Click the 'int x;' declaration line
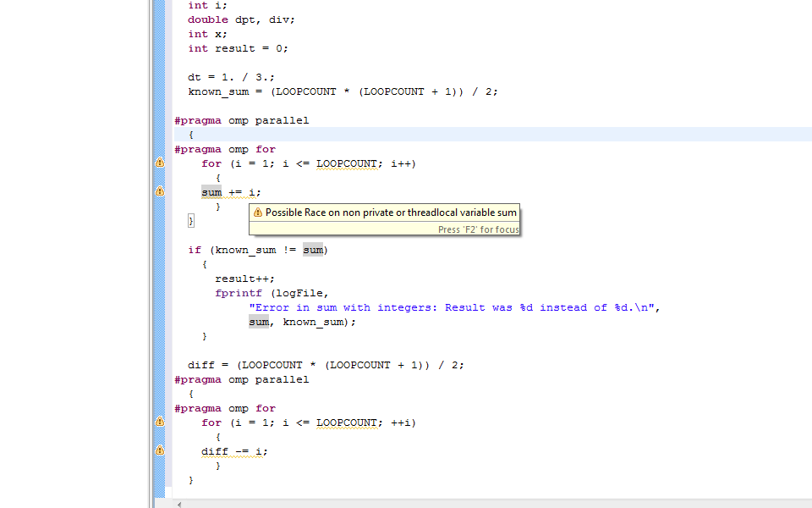The height and width of the screenshot is (508, 812). tap(208, 34)
